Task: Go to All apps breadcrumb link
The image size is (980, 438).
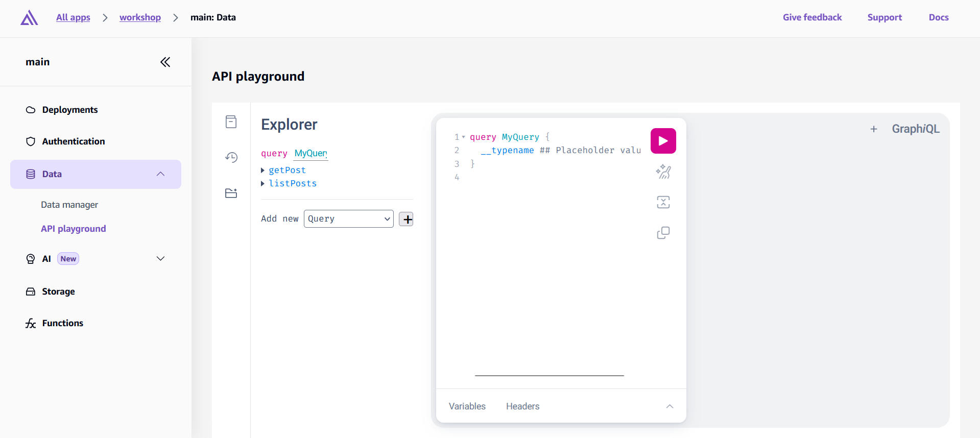Action: coord(73,17)
